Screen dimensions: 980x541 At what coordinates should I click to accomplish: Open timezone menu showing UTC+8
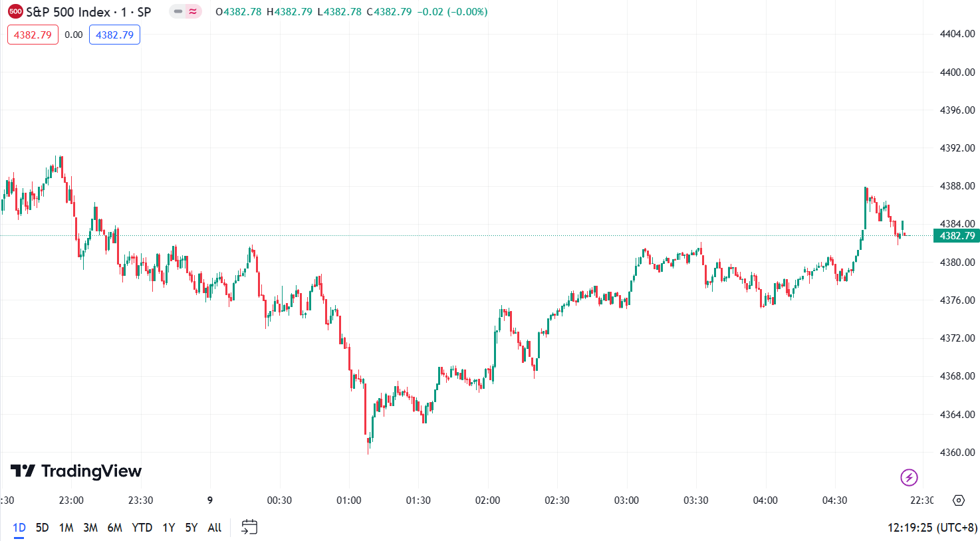point(932,528)
